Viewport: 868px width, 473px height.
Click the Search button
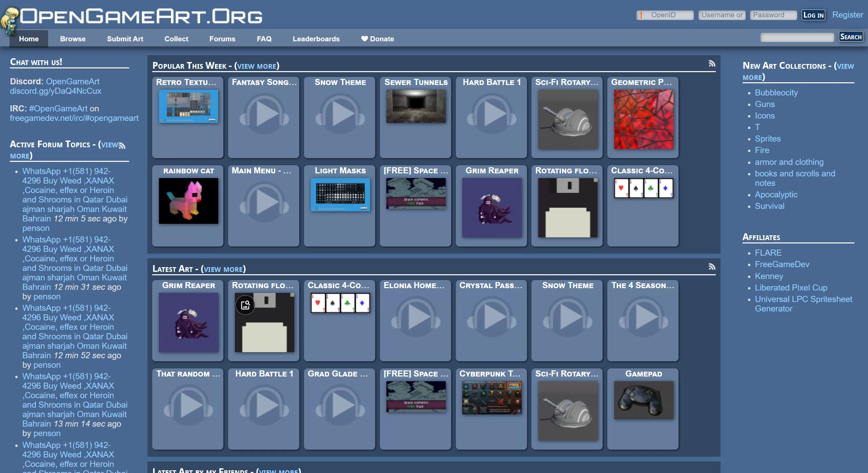click(851, 37)
